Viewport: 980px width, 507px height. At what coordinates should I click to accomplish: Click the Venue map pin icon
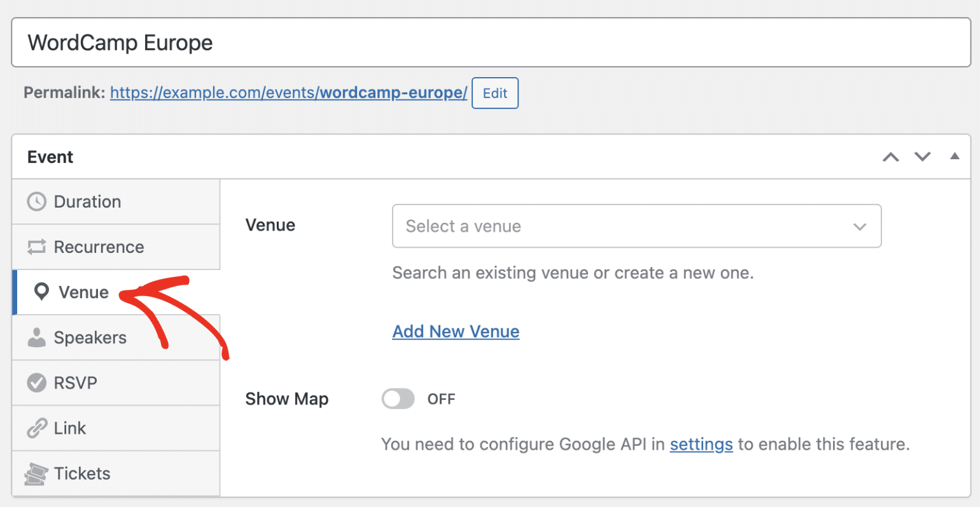(41, 292)
